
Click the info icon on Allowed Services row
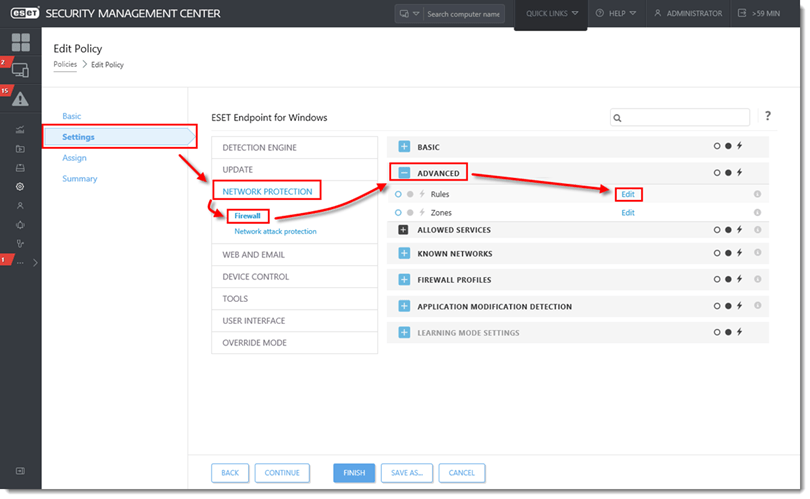(757, 229)
